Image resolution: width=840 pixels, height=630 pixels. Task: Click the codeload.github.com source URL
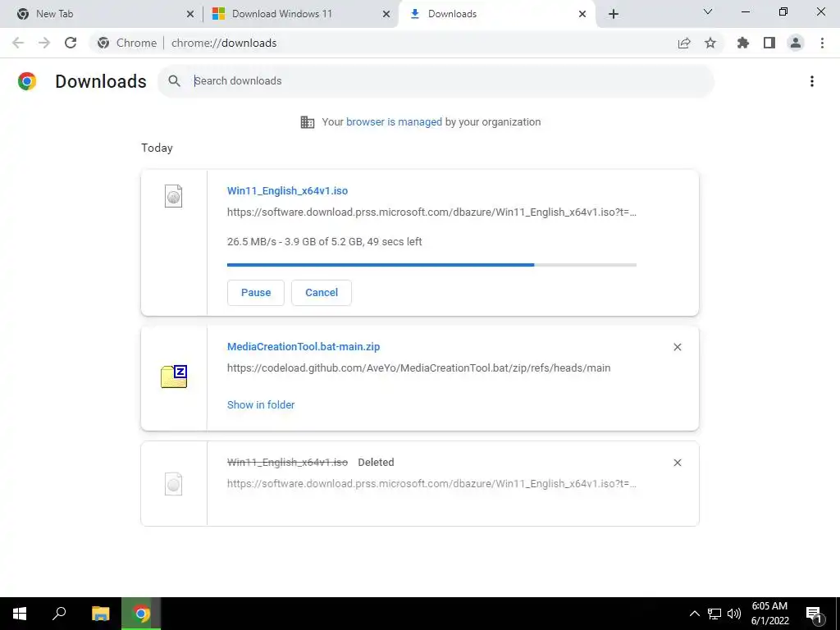[x=419, y=368]
